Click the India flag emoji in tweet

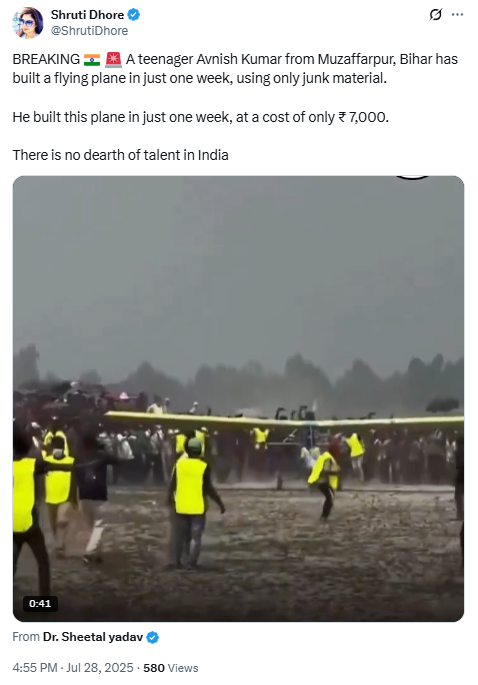click(x=92, y=59)
